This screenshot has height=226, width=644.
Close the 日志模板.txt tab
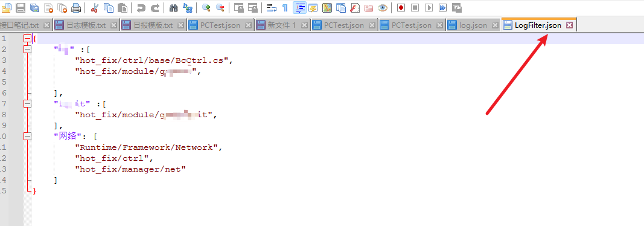click(x=113, y=25)
